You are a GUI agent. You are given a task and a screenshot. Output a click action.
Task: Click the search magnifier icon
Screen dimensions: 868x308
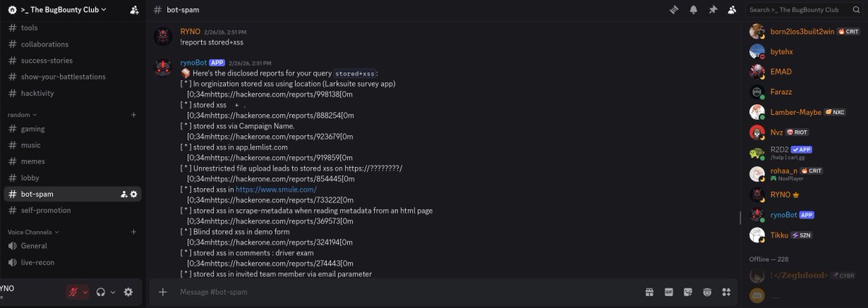click(856, 10)
